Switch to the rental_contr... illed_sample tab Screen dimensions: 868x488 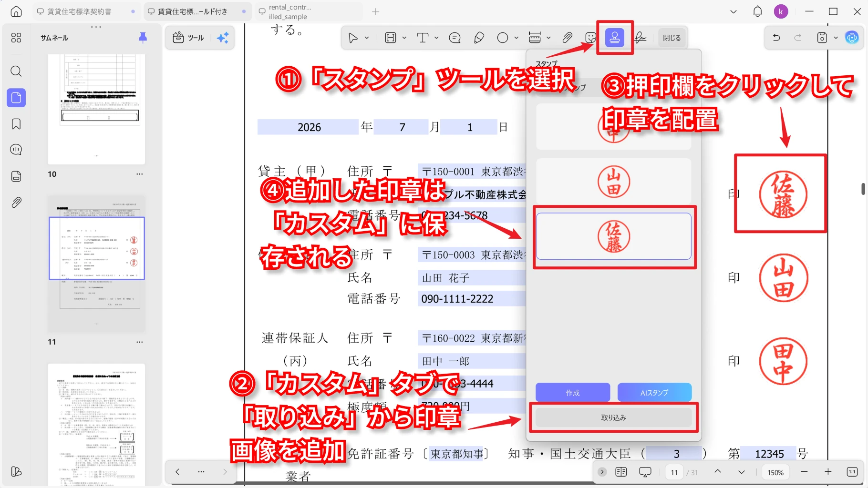309,11
